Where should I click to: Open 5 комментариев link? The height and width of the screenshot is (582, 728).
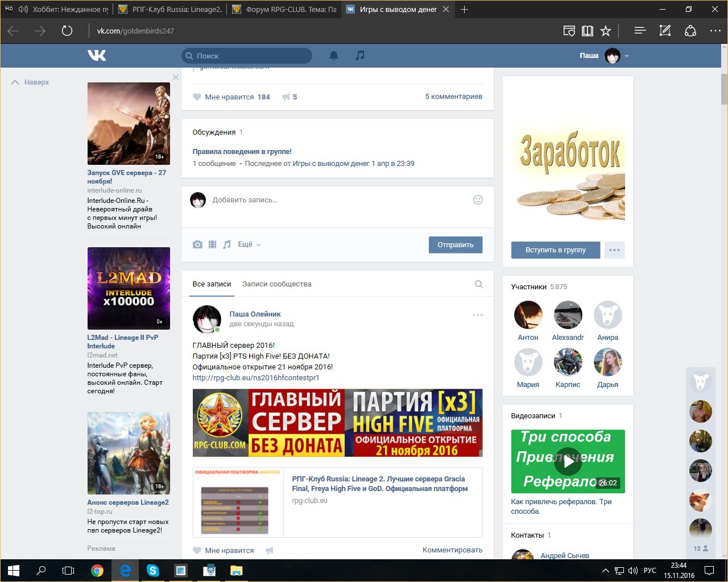454,97
